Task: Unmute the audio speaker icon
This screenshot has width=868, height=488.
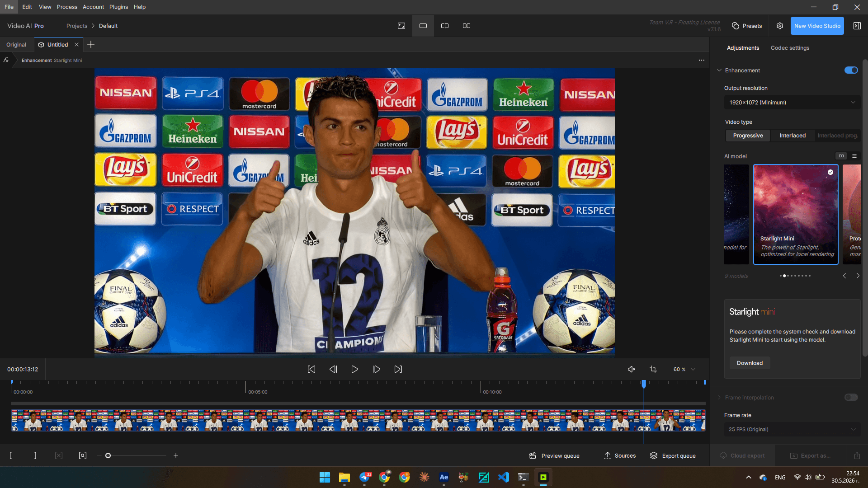Action: pyautogui.click(x=632, y=369)
